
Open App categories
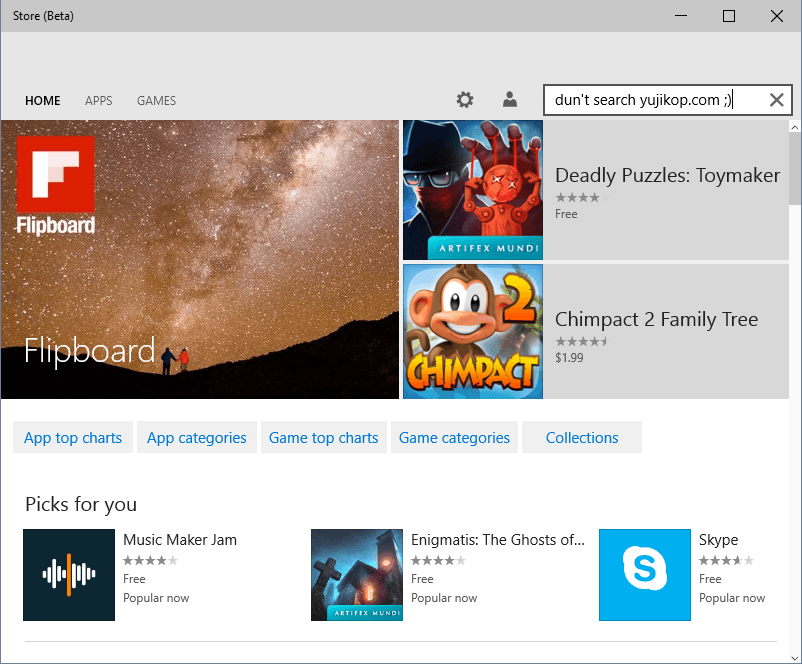pyautogui.click(x=196, y=437)
